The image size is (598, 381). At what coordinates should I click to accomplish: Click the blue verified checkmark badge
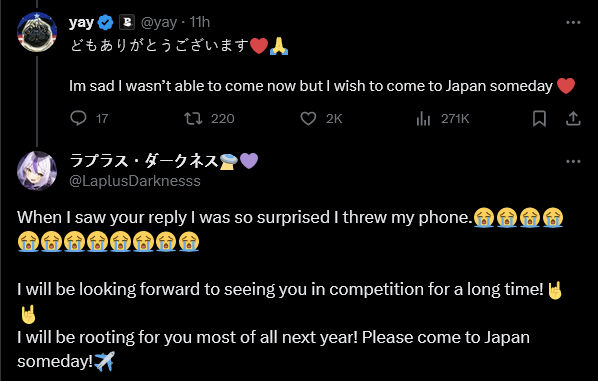[x=106, y=23]
